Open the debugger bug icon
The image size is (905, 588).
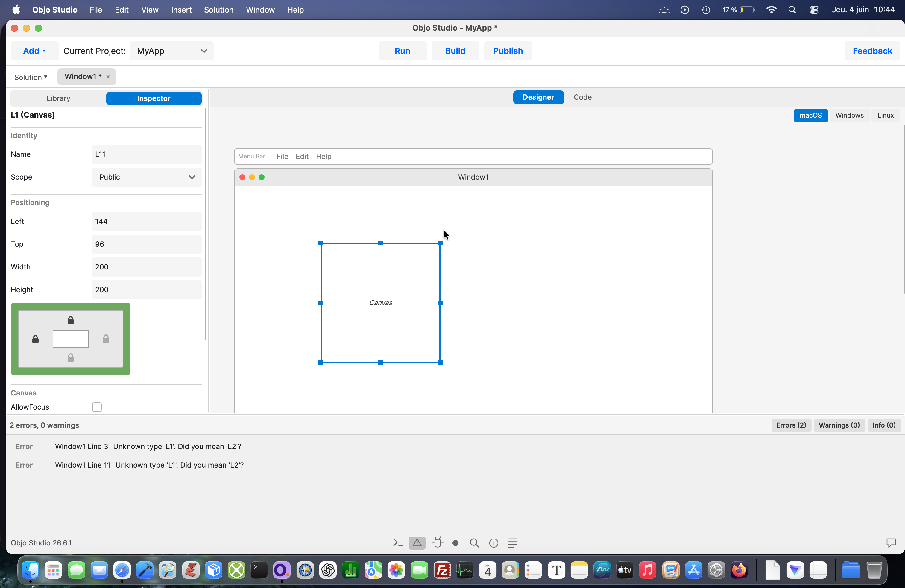pos(438,543)
